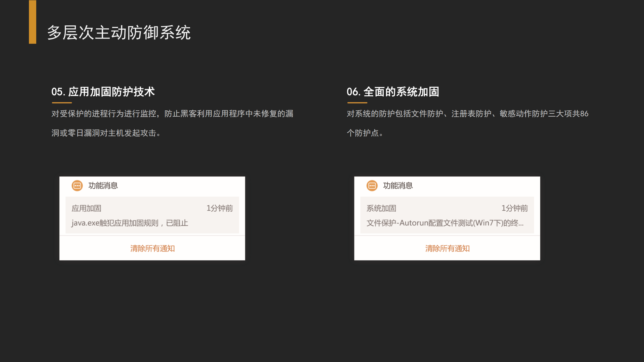Click the left 功能消息 orange message icon
This screenshot has width=644, height=362.
pos(77,186)
